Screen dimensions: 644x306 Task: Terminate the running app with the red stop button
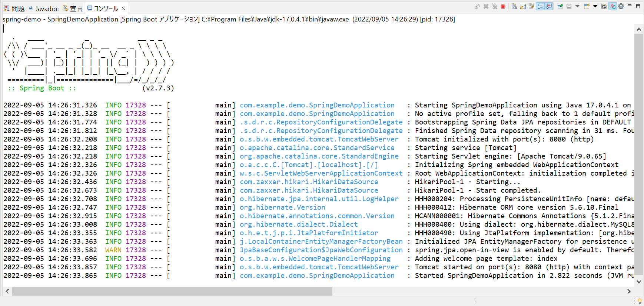(503, 6)
